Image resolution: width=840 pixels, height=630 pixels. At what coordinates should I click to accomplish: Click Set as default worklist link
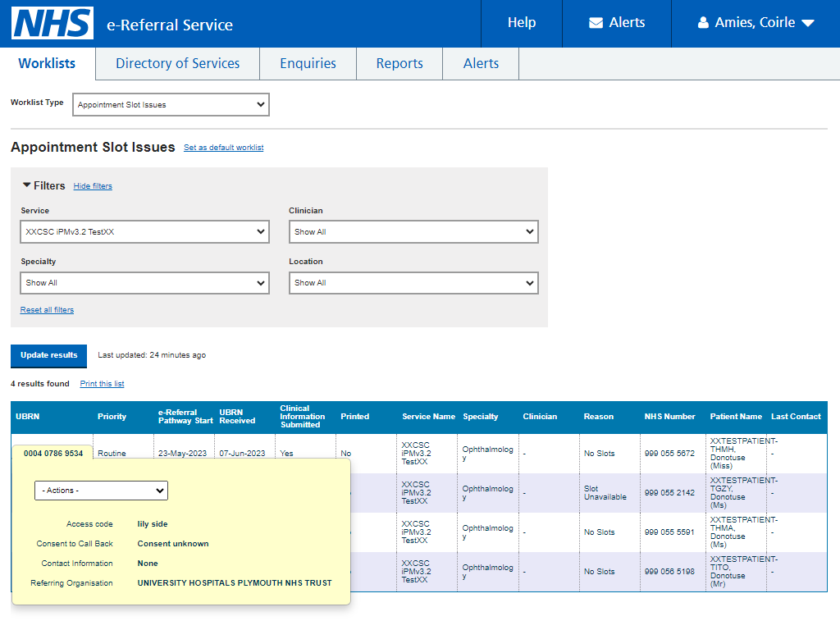tap(223, 148)
